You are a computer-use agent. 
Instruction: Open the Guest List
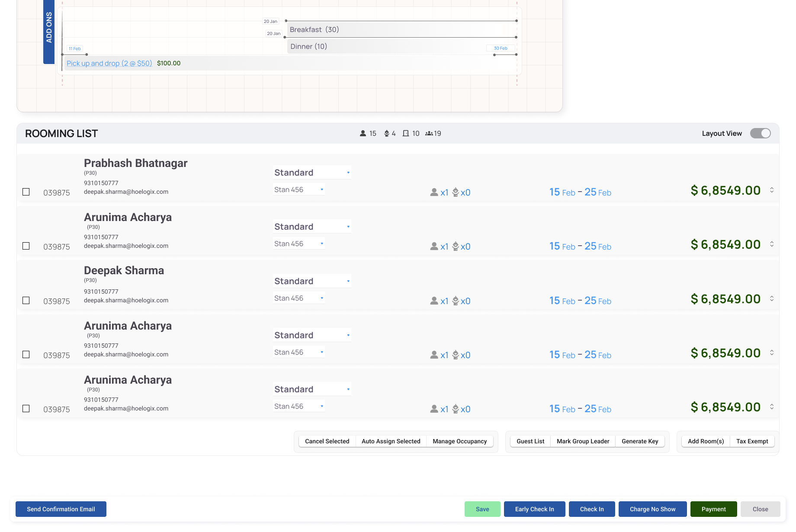530,441
